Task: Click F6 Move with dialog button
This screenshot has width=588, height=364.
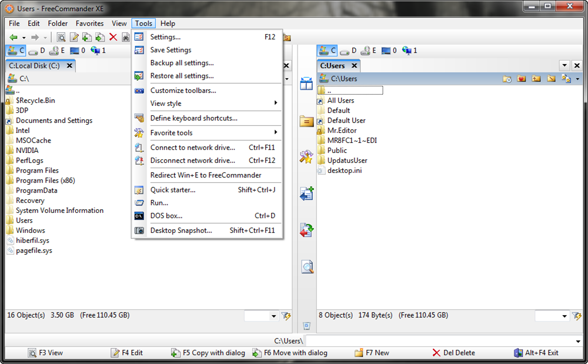Action: [290, 353]
